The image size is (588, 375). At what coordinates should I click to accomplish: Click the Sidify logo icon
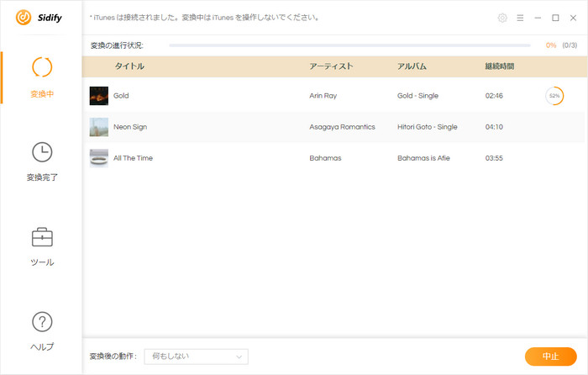24,18
